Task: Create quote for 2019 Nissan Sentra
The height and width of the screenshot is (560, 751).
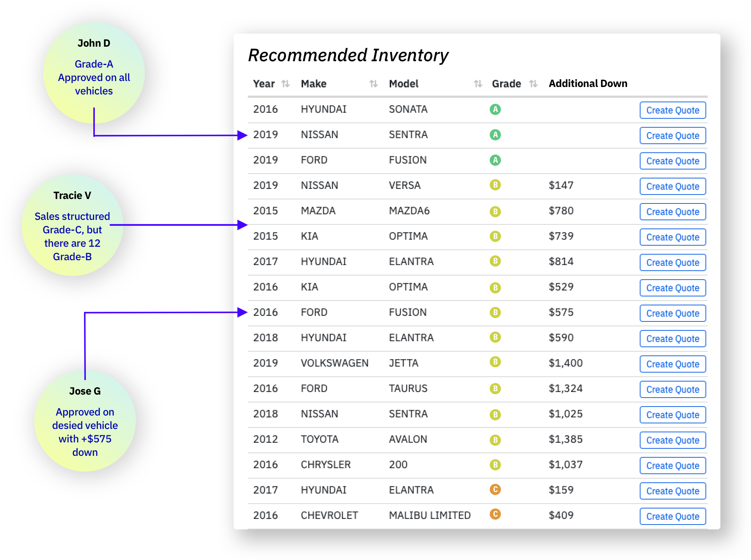Action: (673, 136)
